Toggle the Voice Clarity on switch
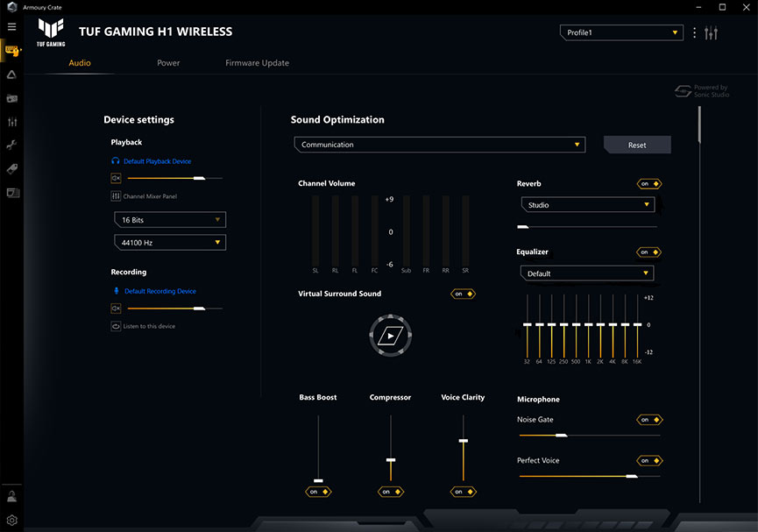This screenshot has width=758, height=532. coord(463,492)
